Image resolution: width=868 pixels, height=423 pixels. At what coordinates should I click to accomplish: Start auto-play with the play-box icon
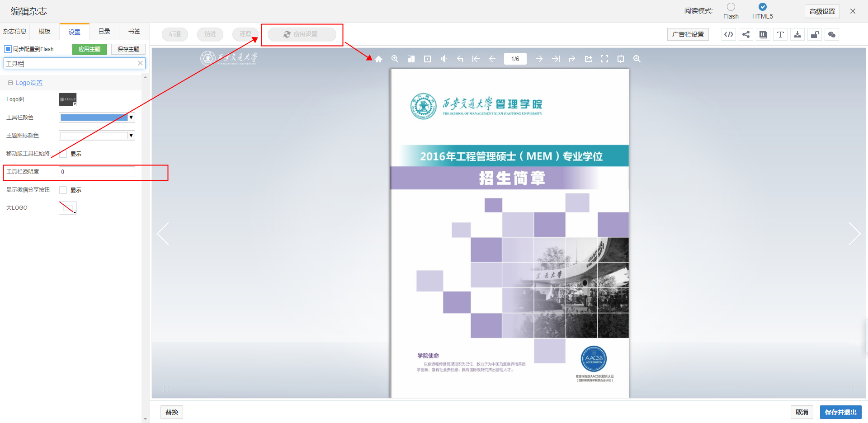coord(427,59)
